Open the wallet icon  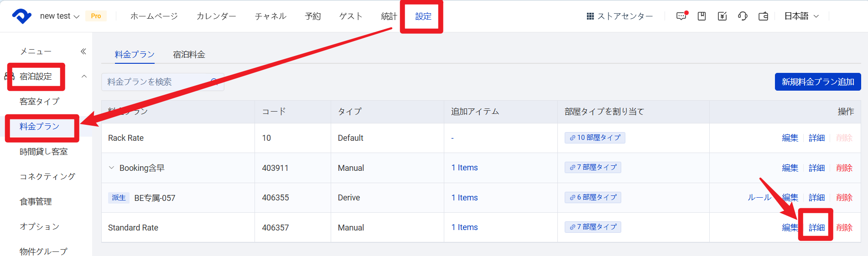pos(763,16)
